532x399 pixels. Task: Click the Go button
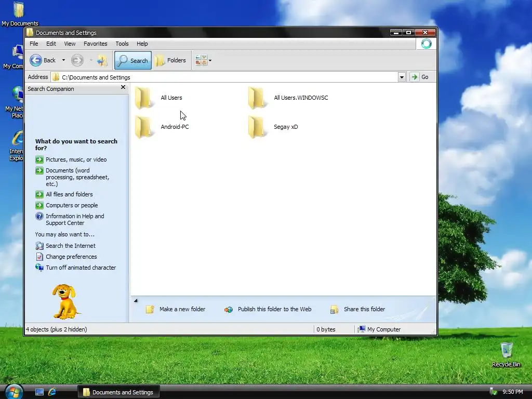click(x=420, y=77)
